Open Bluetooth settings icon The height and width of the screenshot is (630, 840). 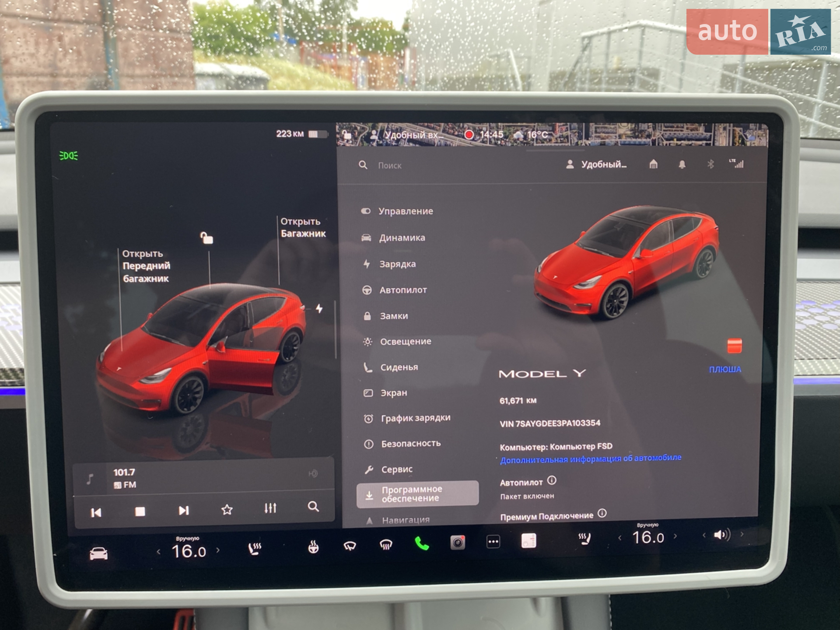pyautogui.click(x=710, y=164)
